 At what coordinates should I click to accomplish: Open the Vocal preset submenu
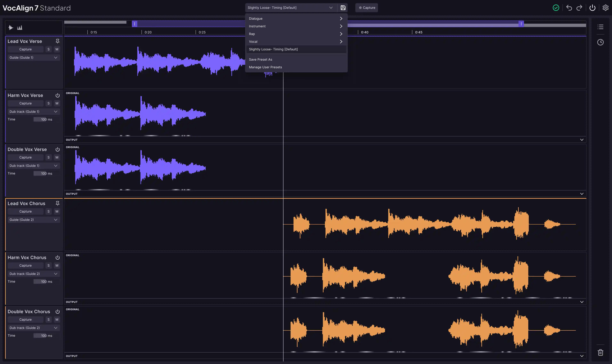pos(296,41)
